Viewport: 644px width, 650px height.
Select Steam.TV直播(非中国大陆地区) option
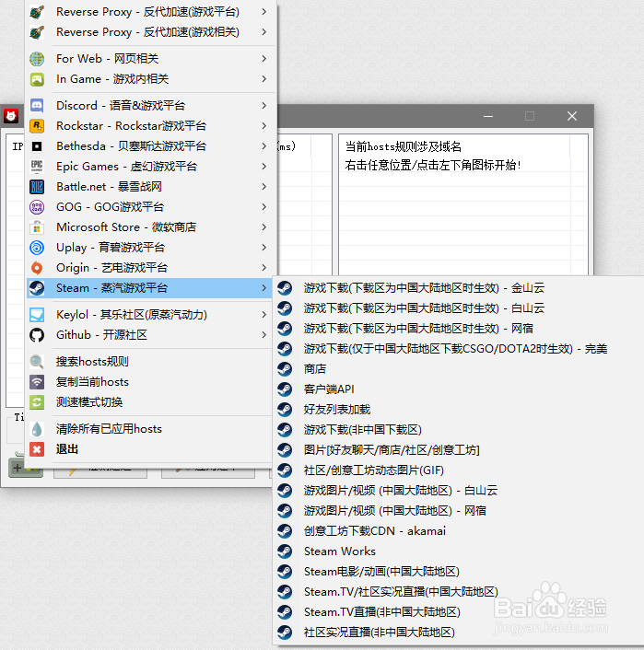coord(459,612)
